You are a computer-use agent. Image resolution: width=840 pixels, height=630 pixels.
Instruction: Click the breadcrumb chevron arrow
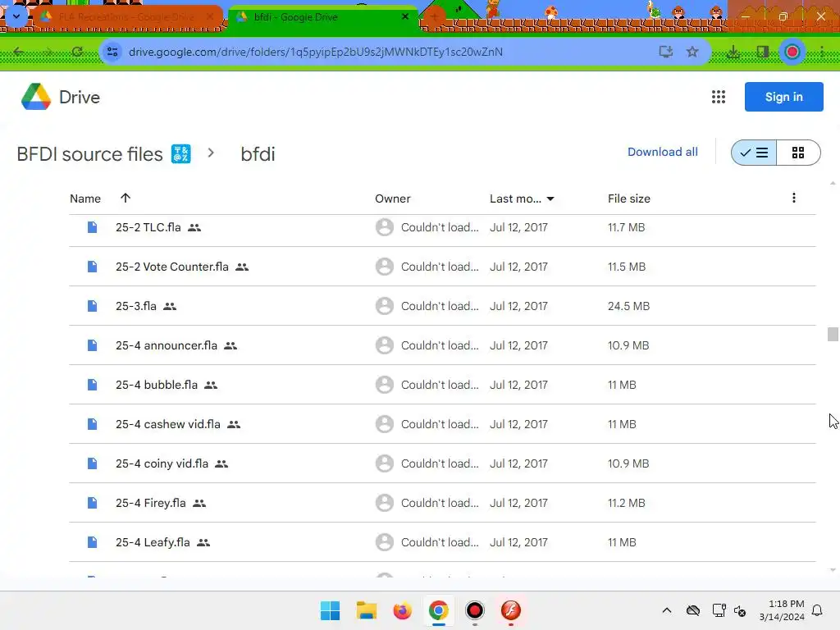click(211, 153)
